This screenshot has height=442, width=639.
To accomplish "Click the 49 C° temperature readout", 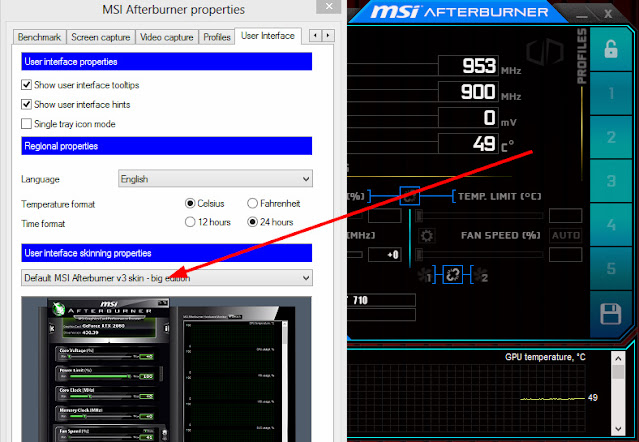I will coord(468,143).
